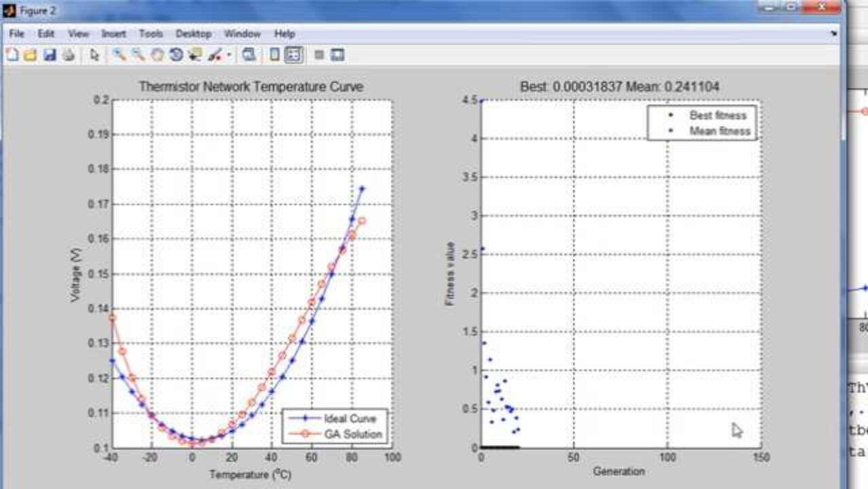This screenshot has height=489, width=868.
Task: Open a file using the folder icon
Action: coord(30,56)
